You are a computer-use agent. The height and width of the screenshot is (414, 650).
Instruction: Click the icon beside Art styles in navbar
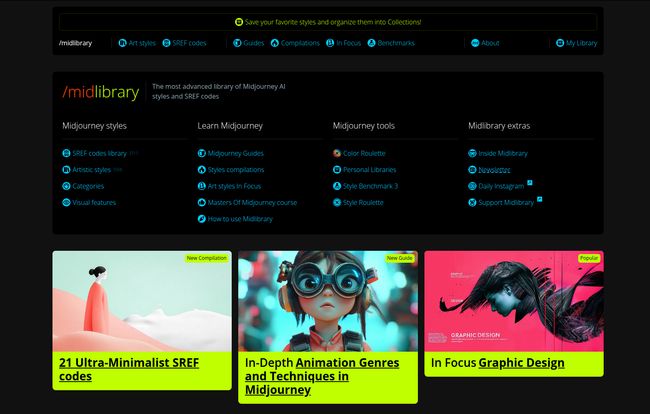point(122,43)
